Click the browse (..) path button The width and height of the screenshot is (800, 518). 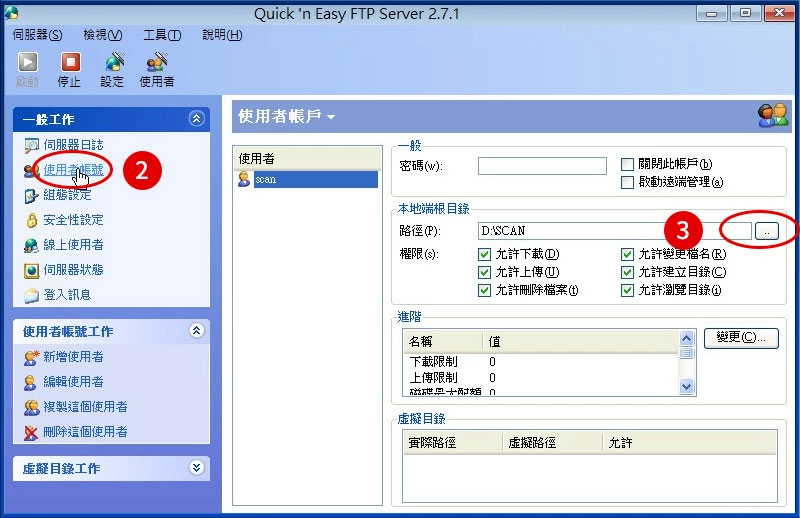(767, 231)
